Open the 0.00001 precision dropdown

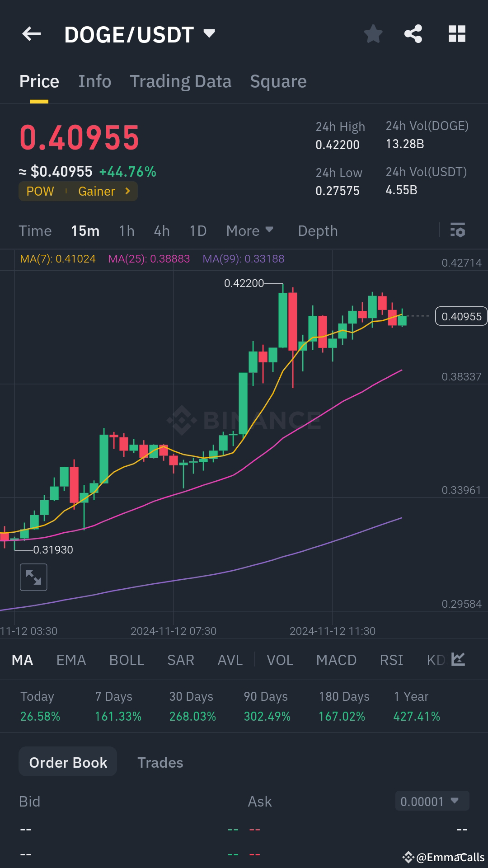pyautogui.click(x=432, y=802)
